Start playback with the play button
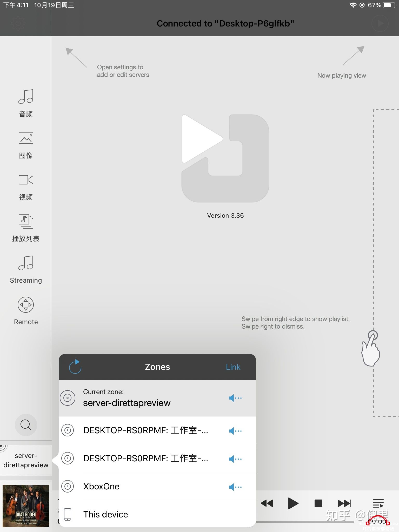The image size is (399, 532). [x=293, y=503]
